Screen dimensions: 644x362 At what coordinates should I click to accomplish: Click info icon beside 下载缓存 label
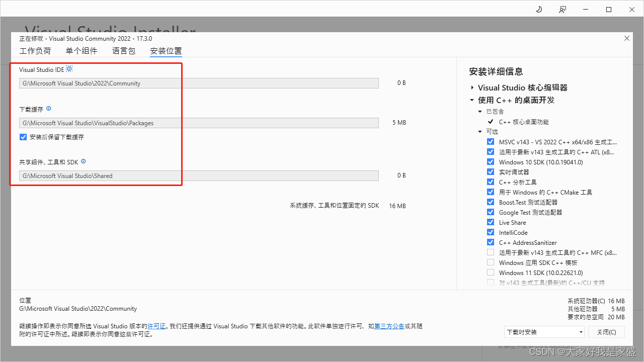point(49,109)
